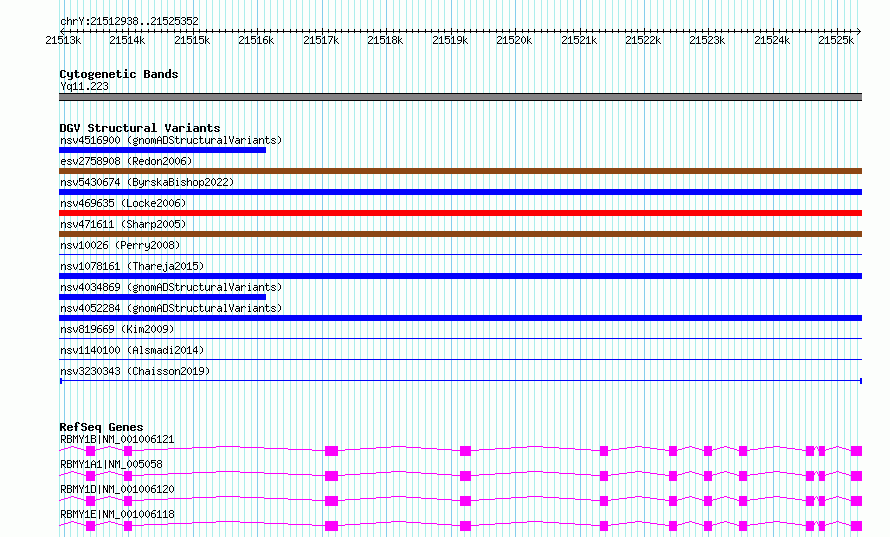Screen dimensions: 890x537
Task: Open variant nsv471611 (Sharp2005) label
Action: pos(123,224)
